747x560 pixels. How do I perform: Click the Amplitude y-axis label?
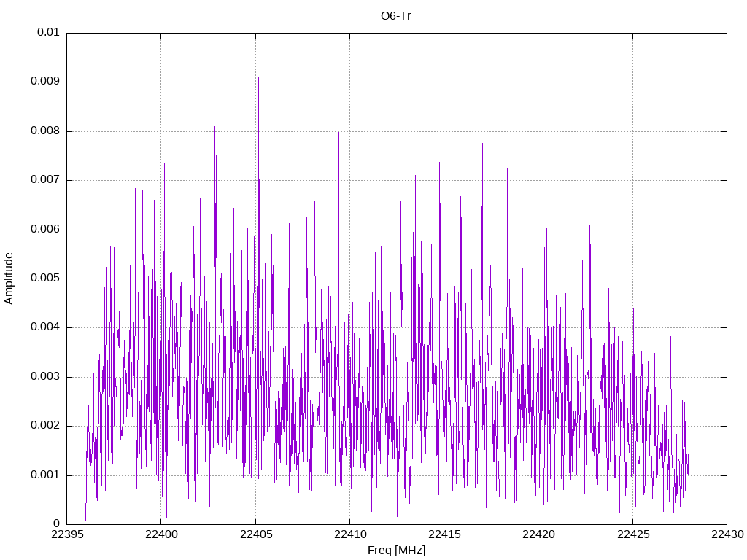[x=8, y=279]
